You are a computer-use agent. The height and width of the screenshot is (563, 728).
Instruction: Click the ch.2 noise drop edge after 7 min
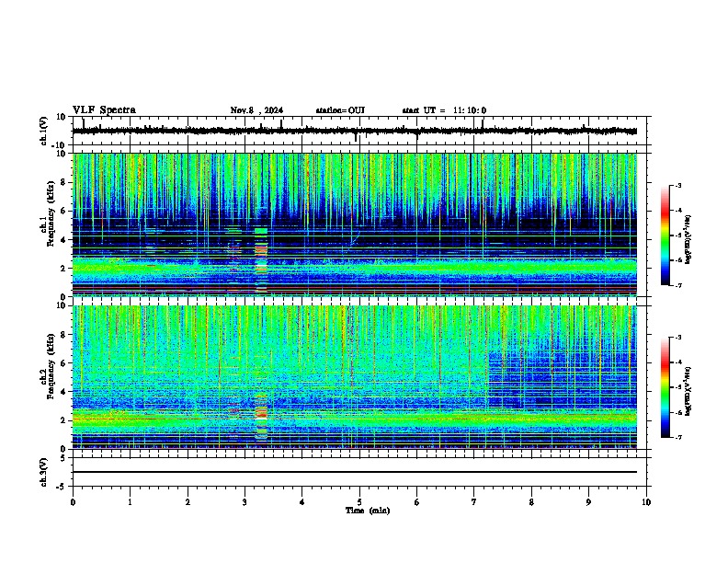pyautogui.click(x=488, y=379)
